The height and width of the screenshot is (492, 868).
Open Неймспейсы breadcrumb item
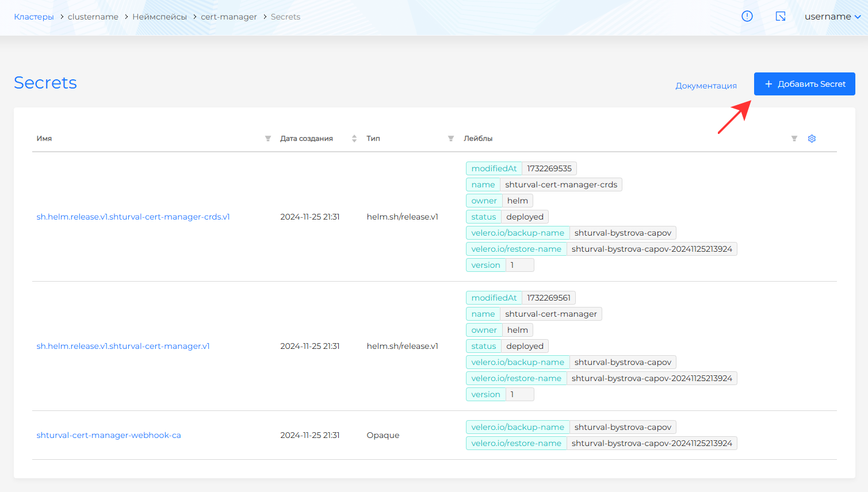click(x=159, y=17)
